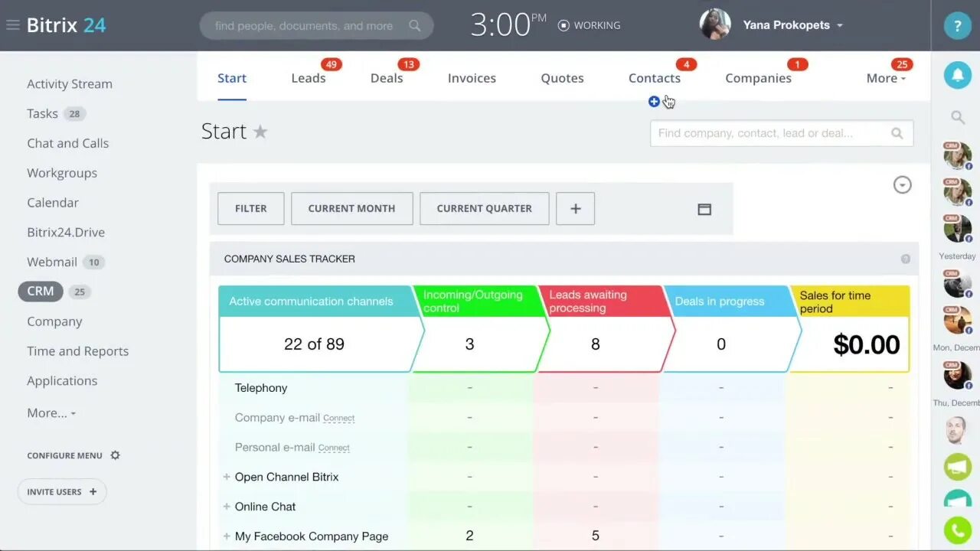The image size is (980, 551).
Task: Open Chat and Calls in sidebar
Action: 68,144
